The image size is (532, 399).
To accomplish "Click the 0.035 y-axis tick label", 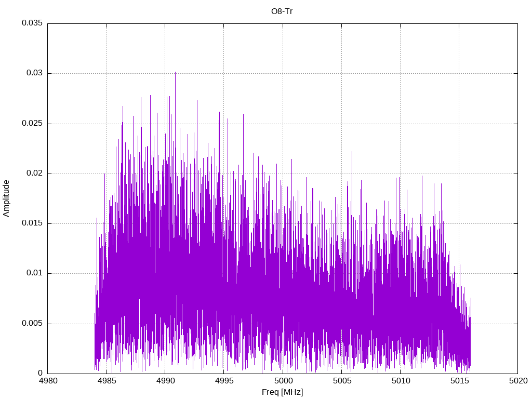I will [x=32, y=23].
